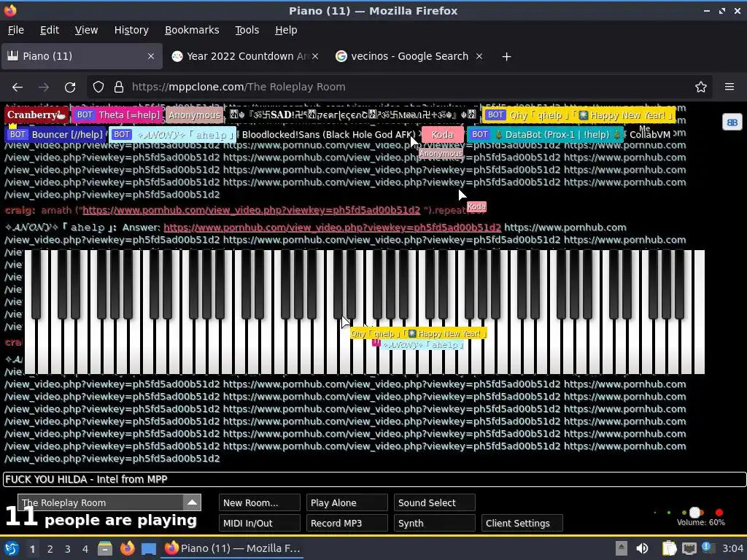The width and height of the screenshot is (747, 560).
Task: Open the Synth panel
Action: (x=435, y=523)
